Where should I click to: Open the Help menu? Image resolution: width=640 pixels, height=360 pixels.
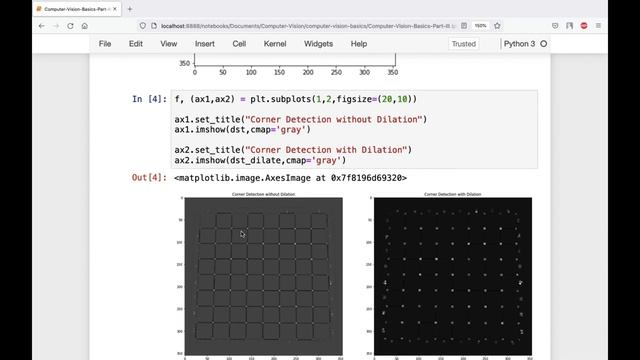point(359,44)
